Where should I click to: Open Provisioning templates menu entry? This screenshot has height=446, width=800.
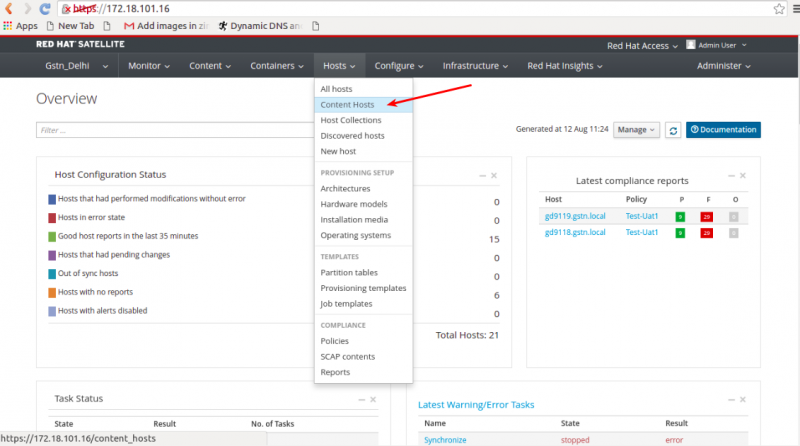(363, 288)
